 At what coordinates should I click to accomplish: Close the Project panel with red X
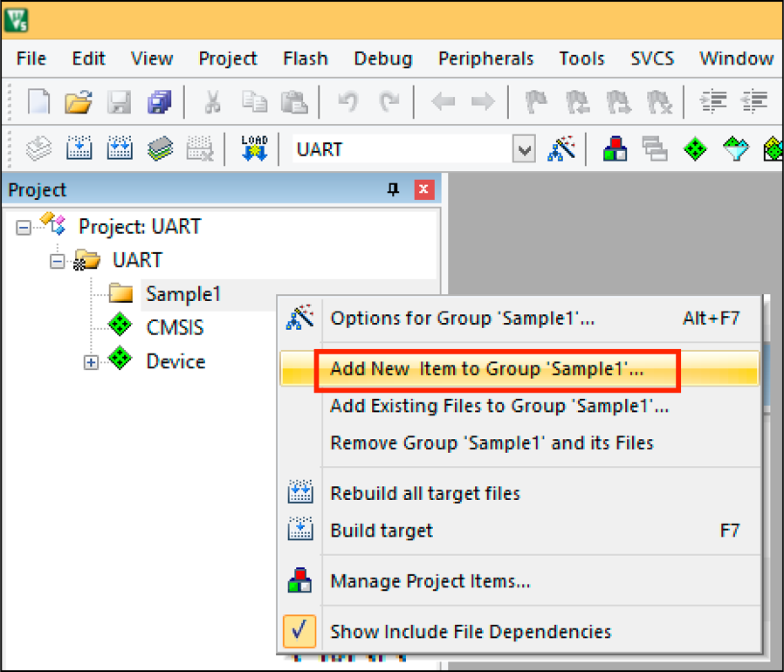pyautogui.click(x=423, y=190)
